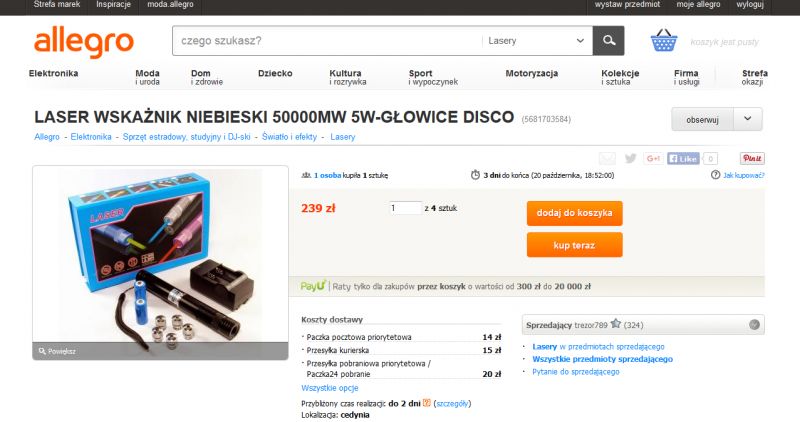Share the listing via Twitter bird icon

(x=631, y=158)
